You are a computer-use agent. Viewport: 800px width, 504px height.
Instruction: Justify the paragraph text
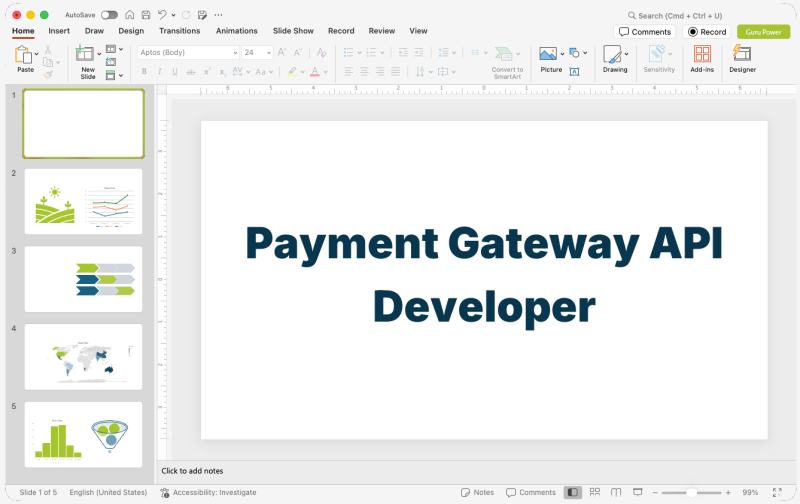(395, 71)
